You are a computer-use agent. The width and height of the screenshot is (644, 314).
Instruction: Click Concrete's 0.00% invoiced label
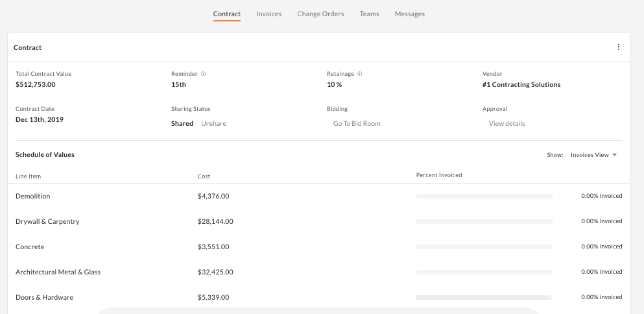pos(602,247)
